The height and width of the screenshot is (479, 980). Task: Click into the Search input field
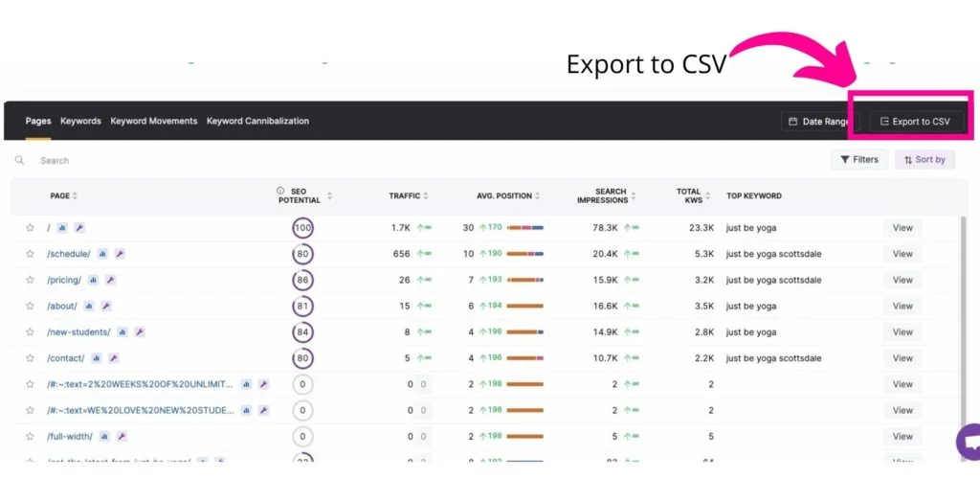(x=191, y=161)
